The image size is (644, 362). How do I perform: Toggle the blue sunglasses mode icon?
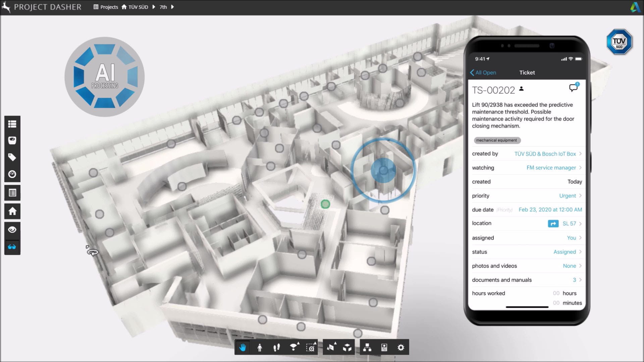tap(12, 247)
